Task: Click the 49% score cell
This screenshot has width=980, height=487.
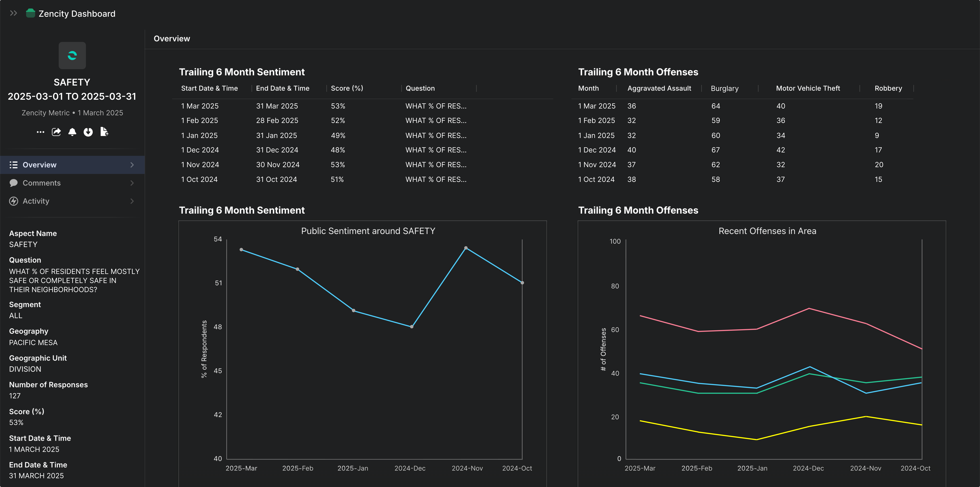Action: pos(338,135)
